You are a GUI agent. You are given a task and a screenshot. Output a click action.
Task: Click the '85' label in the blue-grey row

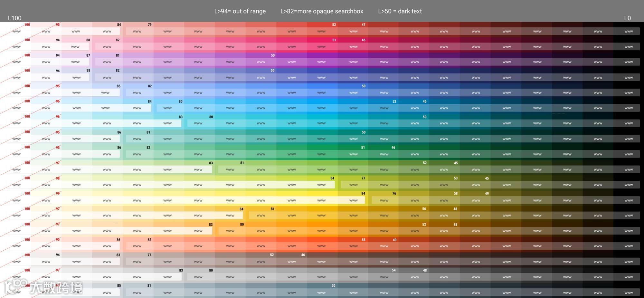[119, 285]
